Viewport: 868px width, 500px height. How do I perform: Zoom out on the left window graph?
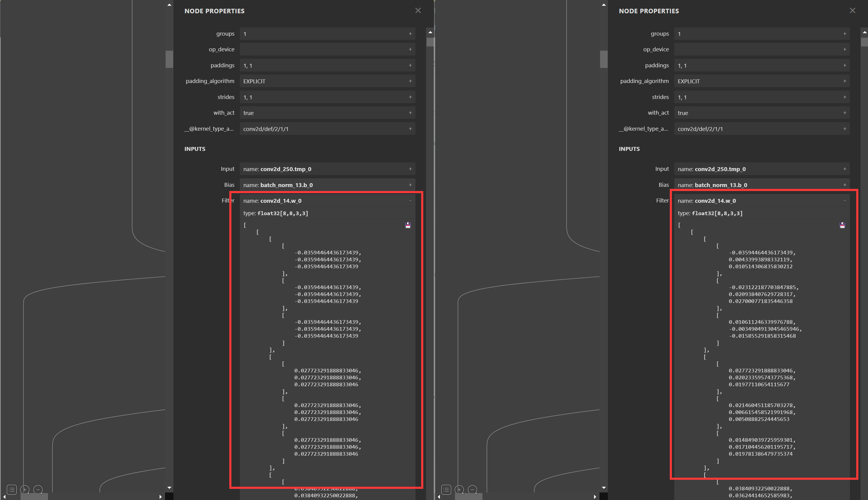coord(38,489)
